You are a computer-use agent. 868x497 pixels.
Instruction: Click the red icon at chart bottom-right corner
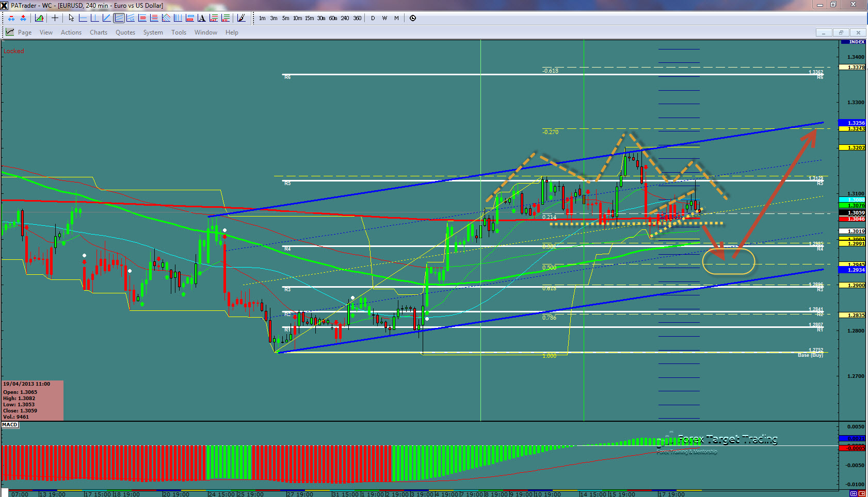(x=861, y=494)
